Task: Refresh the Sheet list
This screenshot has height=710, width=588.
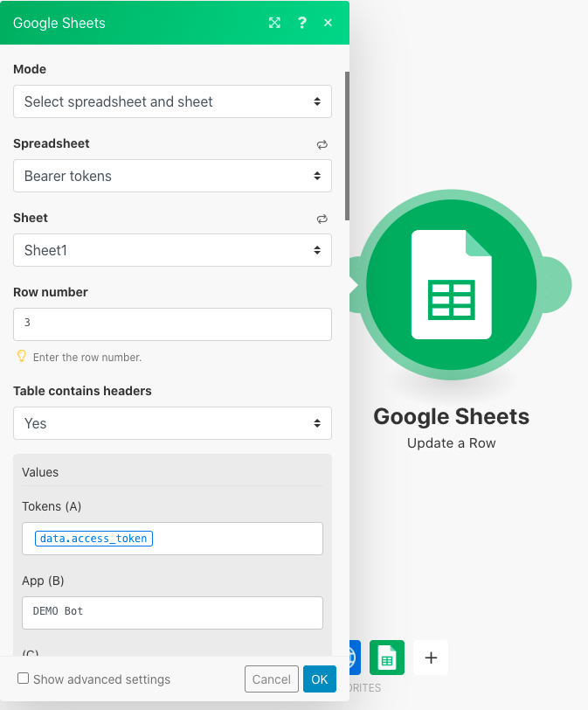Action: [322, 219]
